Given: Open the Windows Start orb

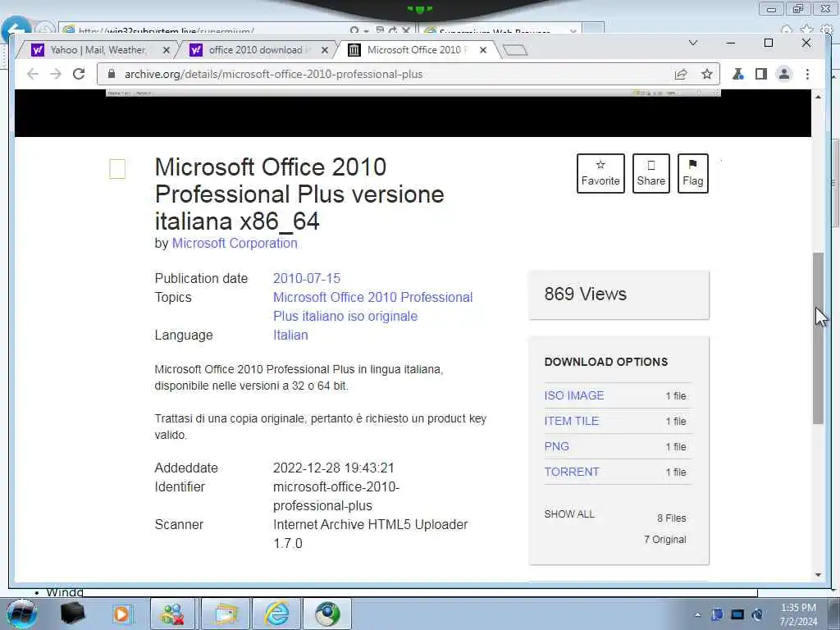Looking at the screenshot, I should click(21, 614).
